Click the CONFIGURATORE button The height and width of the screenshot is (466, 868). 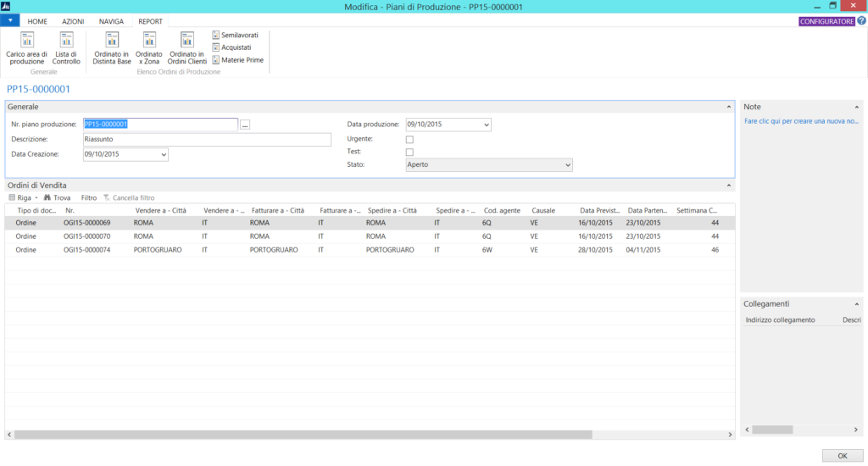coord(827,21)
